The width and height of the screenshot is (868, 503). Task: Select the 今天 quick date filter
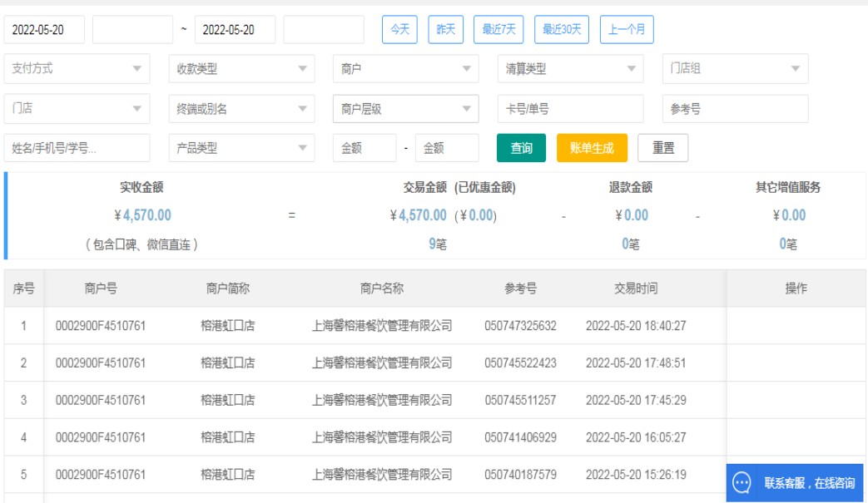pos(399,30)
